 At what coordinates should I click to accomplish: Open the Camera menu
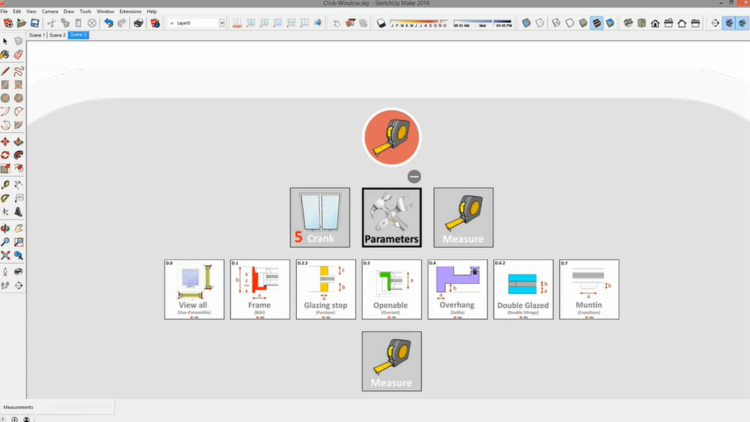tap(50, 11)
